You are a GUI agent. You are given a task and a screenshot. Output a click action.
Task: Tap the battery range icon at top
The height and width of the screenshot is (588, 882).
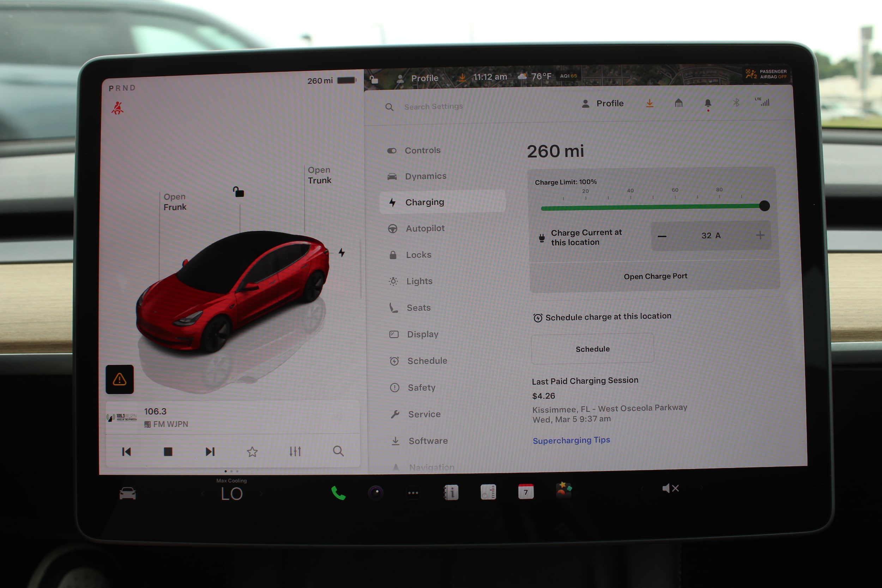tap(346, 80)
